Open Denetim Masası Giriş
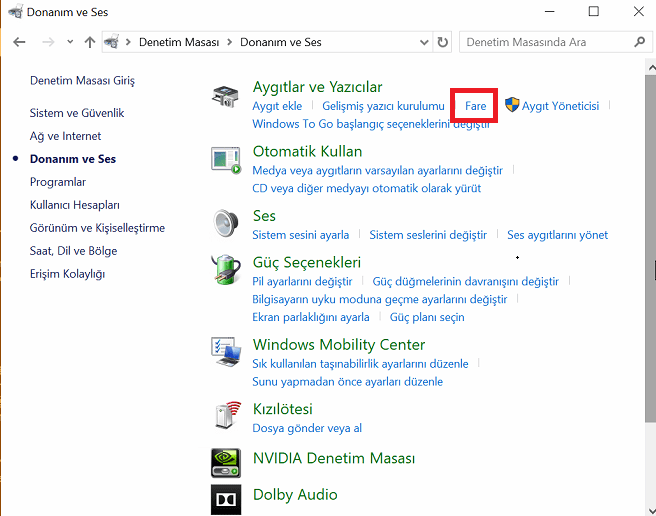This screenshot has height=516, width=656. pos(82,80)
